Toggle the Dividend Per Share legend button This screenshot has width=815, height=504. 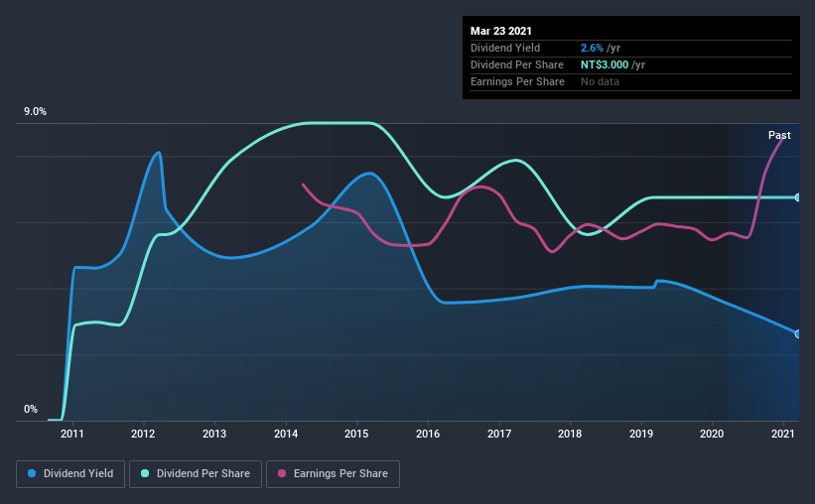[x=196, y=474]
